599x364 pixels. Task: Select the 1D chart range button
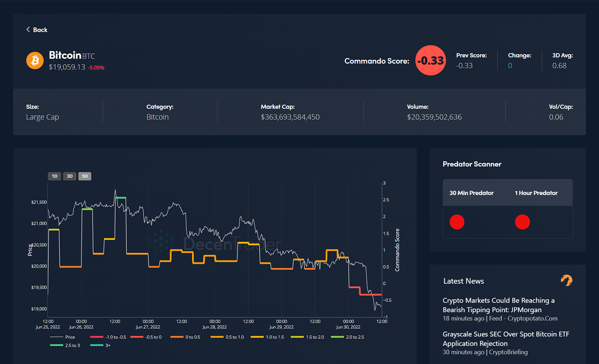(x=54, y=176)
